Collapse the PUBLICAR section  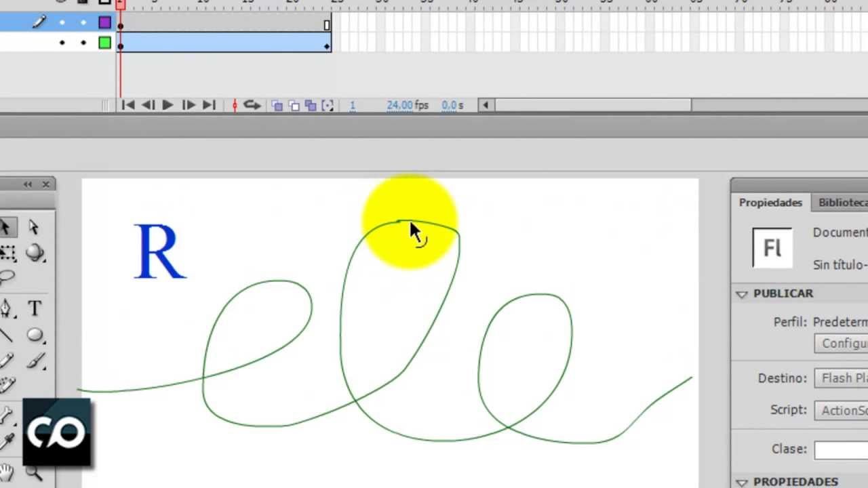coord(742,293)
